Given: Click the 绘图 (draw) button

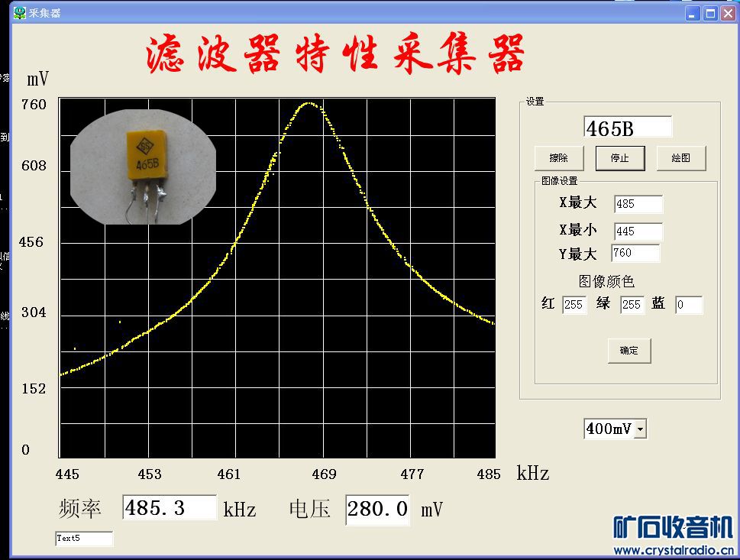Looking at the screenshot, I should pyautogui.click(x=680, y=158).
